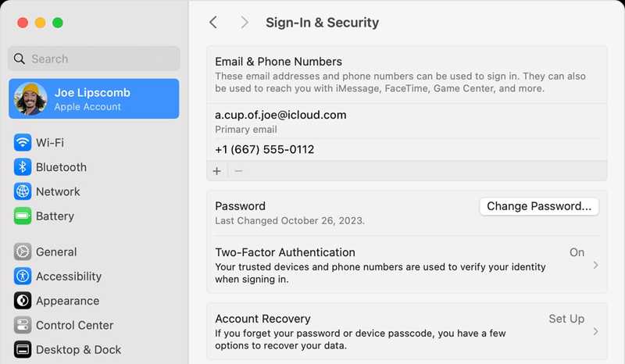Expand Account Recovery chevron

(595, 331)
